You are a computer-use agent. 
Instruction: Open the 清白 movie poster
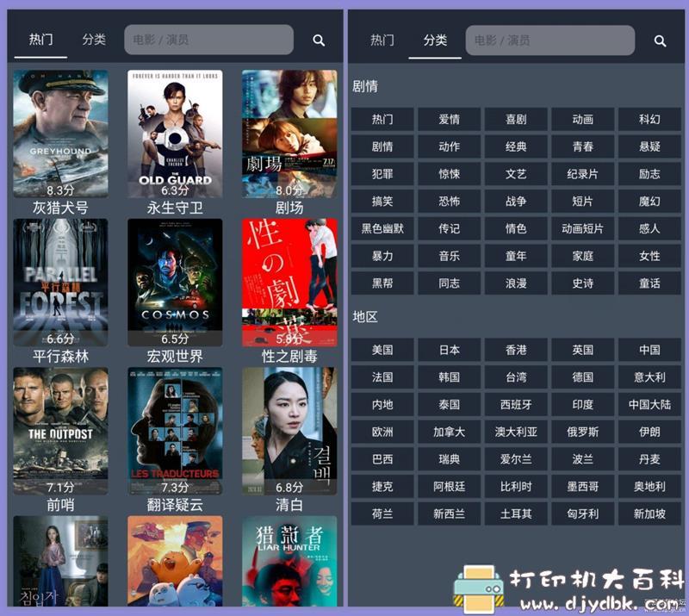click(289, 431)
